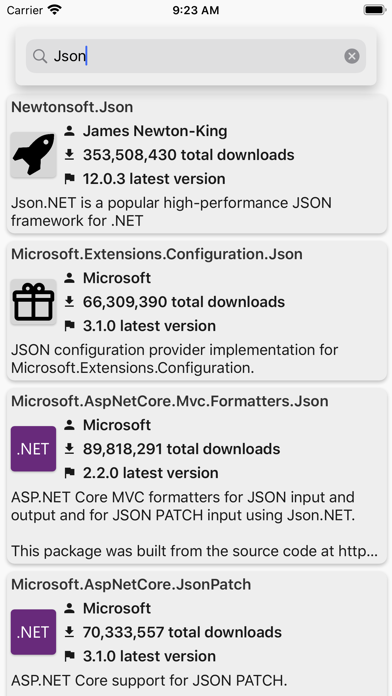Select the Formatters.Json purple .NET icon
The height and width of the screenshot is (696, 392).
coord(33,449)
